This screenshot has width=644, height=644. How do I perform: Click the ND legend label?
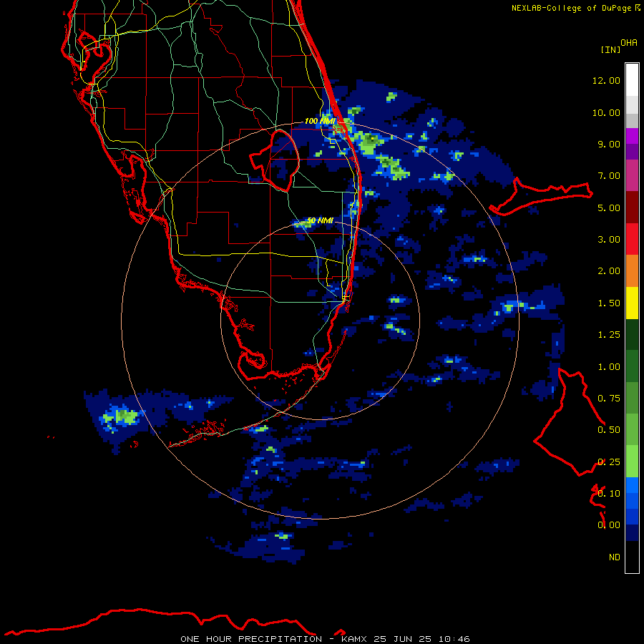coord(614,557)
